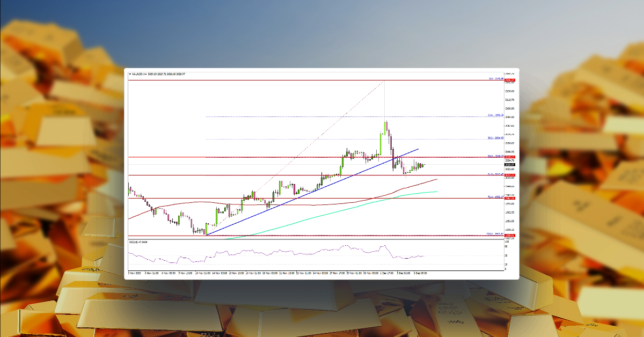Click the 0.0 - 2146.86 Fibonacci level line

tap(322, 80)
